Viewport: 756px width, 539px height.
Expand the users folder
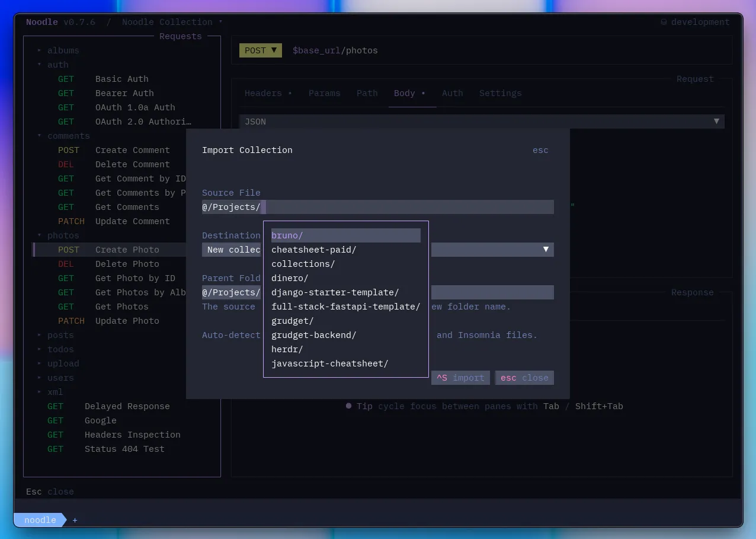[56, 378]
